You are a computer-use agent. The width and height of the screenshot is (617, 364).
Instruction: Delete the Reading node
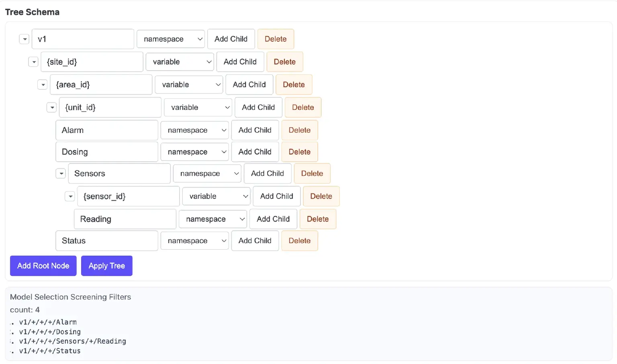pos(318,219)
